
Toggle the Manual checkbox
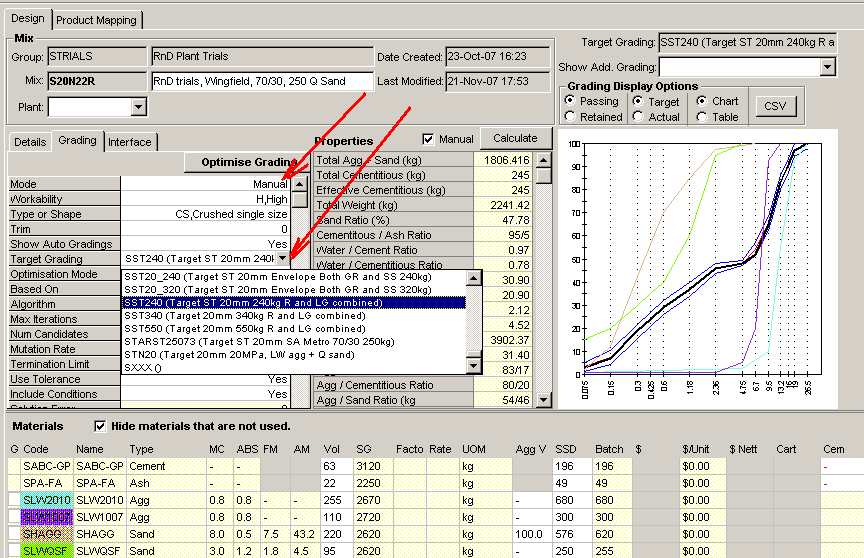click(x=429, y=139)
